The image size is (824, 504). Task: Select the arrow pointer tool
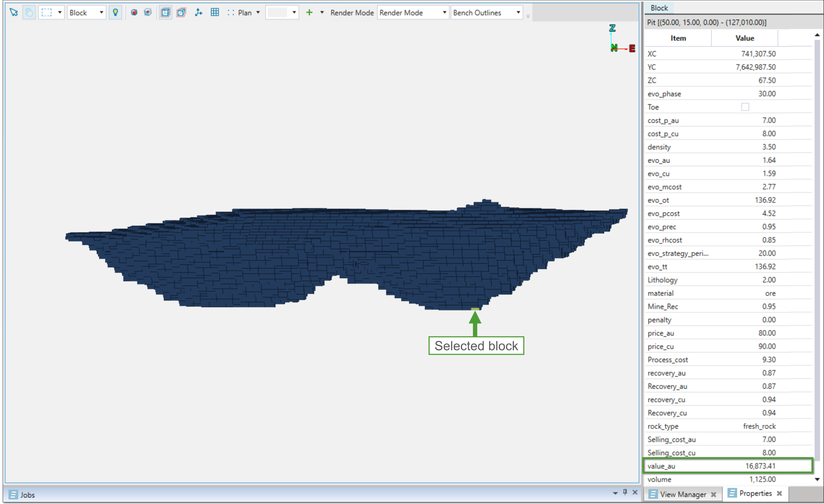(x=14, y=12)
